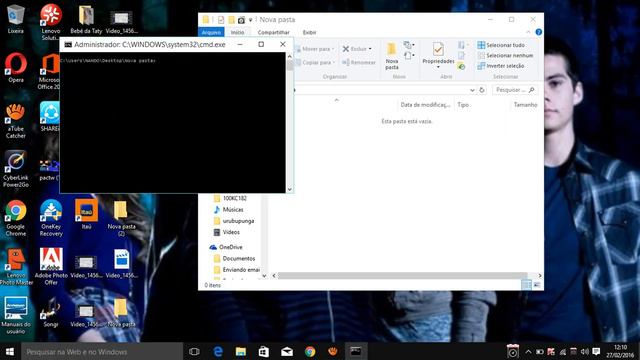Sort by the Tamanho column header
The image size is (640, 360).
(x=525, y=105)
